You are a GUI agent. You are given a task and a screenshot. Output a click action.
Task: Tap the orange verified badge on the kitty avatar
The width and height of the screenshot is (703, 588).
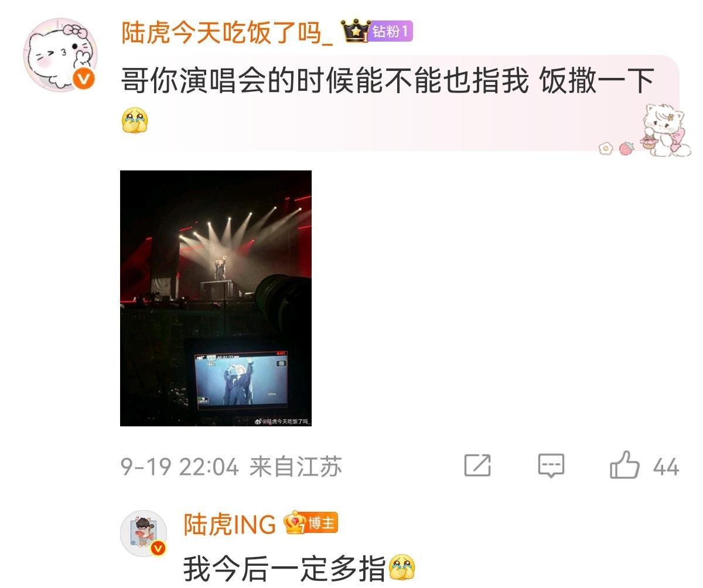(84, 78)
